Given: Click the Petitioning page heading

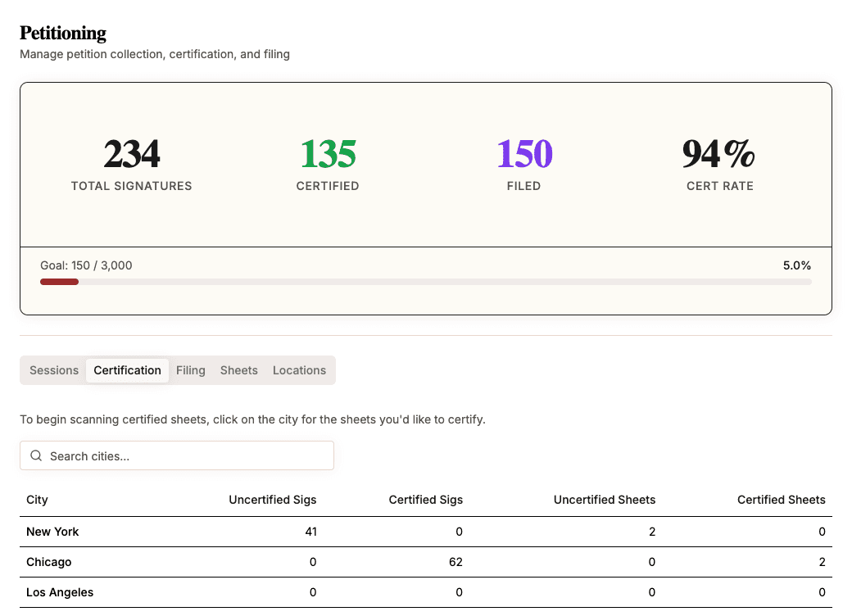Looking at the screenshot, I should coord(63,33).
